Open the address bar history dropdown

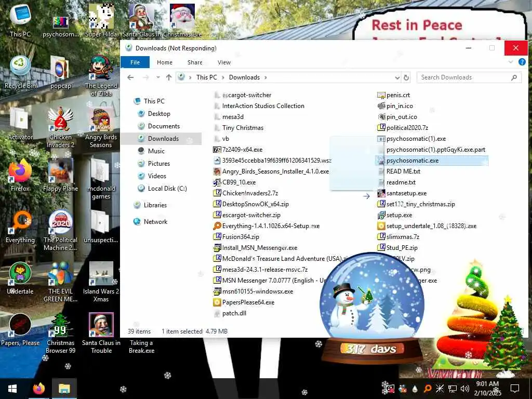397,77
